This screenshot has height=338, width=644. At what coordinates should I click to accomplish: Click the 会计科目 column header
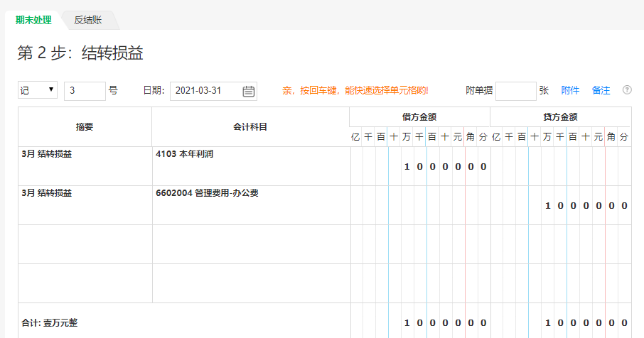250,126
